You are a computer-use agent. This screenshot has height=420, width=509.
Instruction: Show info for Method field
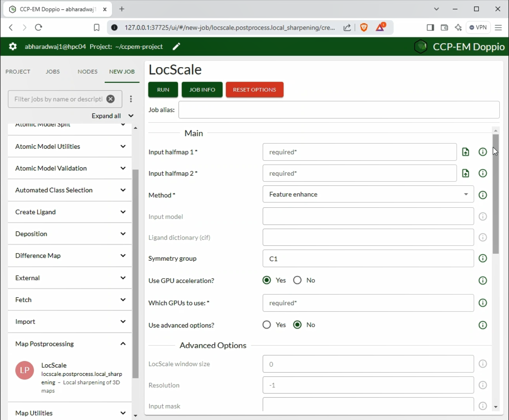[x=483, y=195]
